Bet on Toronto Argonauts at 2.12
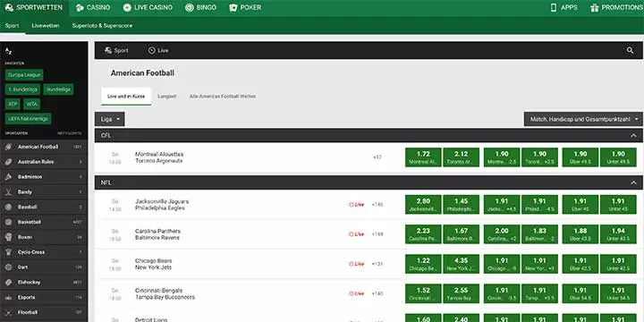 tap(461, 157)
